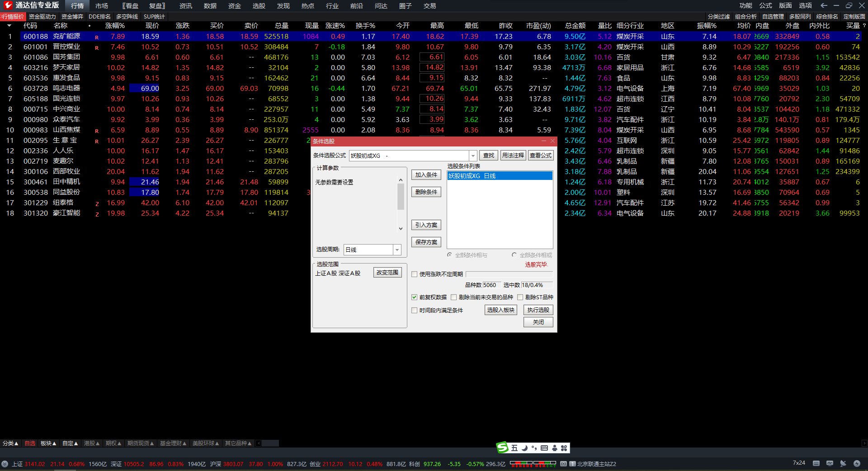This screenshot has width=868, height=471.
Task: Click the R marker beside 山西焦煤
Action: tap(97, 131)
